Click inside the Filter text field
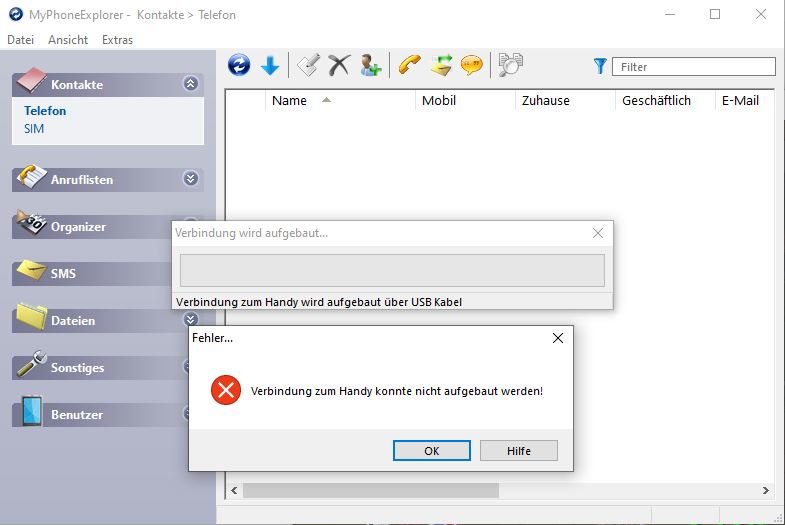The height and width of the screenshot is (525, 785). coord(694,67)
